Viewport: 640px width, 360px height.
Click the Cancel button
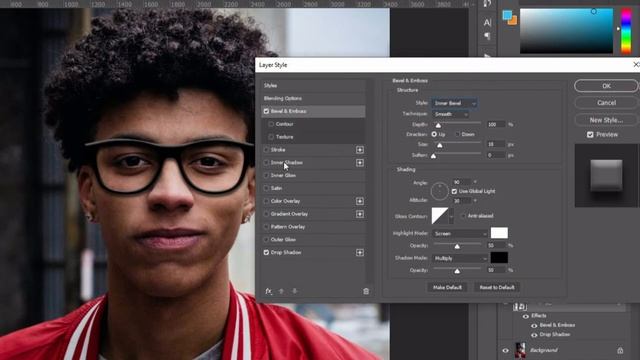pos(606,103)
